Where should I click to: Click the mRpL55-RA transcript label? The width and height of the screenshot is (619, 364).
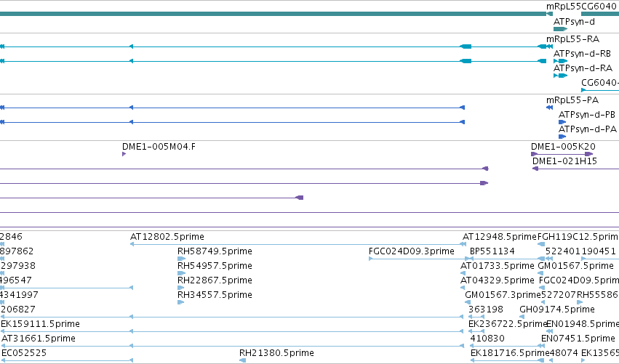tap(573, 39)
